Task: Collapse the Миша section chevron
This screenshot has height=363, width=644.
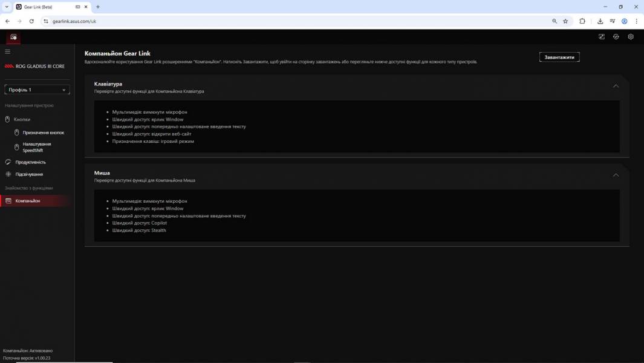Action: pos(616,175)
